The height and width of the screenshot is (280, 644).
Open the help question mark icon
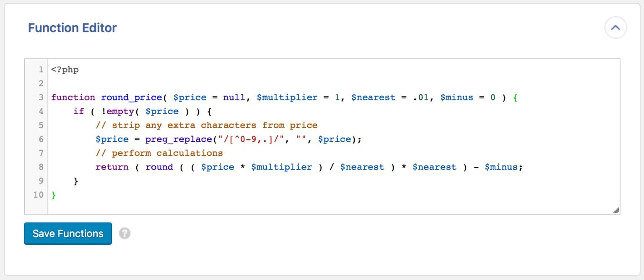125,233
